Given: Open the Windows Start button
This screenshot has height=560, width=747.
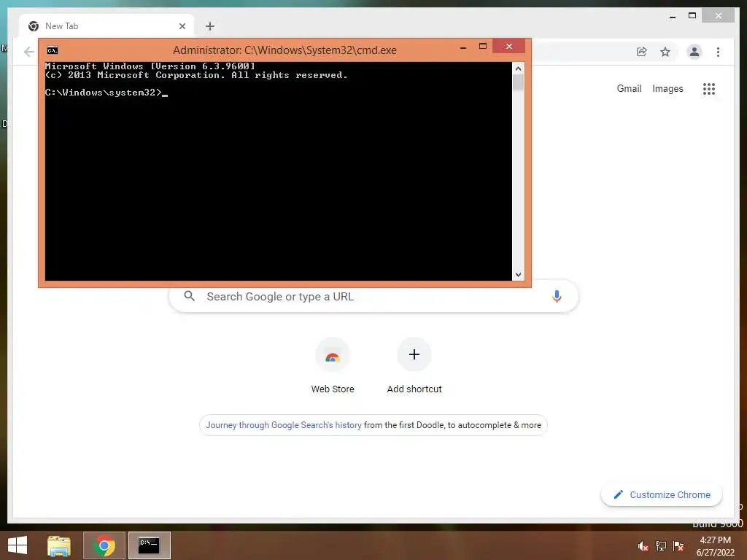Looking at the screenshot, I should [18, 545].
